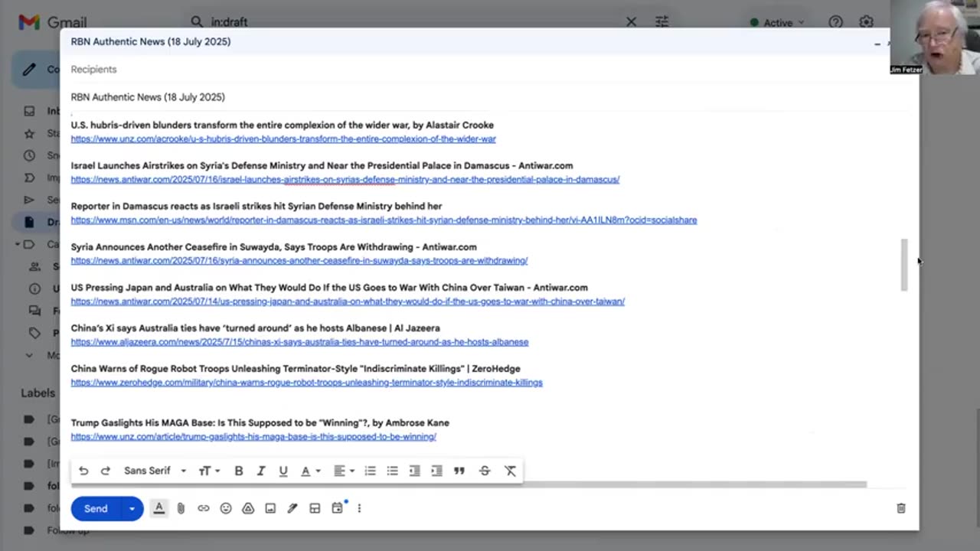Screen dimensions: 980x551
Task: Open the text alignment dropdown
Action: pos(344,471)
